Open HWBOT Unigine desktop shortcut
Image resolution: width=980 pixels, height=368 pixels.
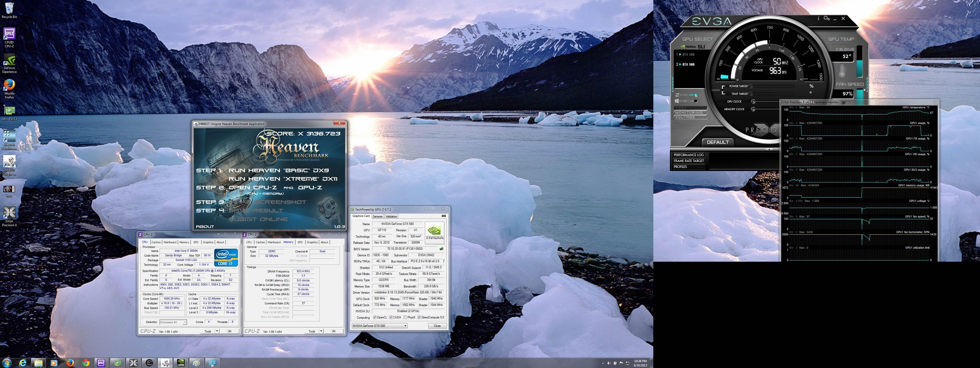click(9, 165)
